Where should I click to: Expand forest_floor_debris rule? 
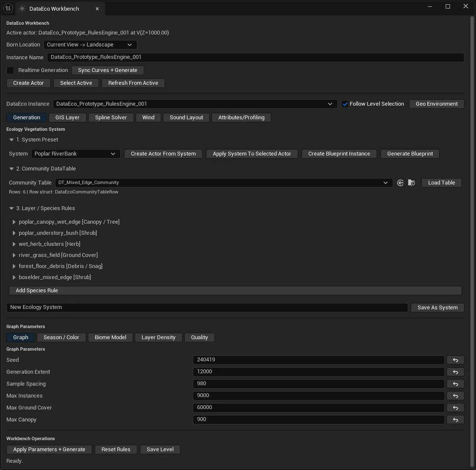click(x=14, y=266)
